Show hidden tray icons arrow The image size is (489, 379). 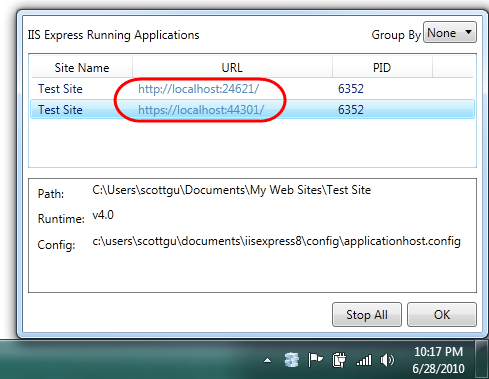[267, 360]
